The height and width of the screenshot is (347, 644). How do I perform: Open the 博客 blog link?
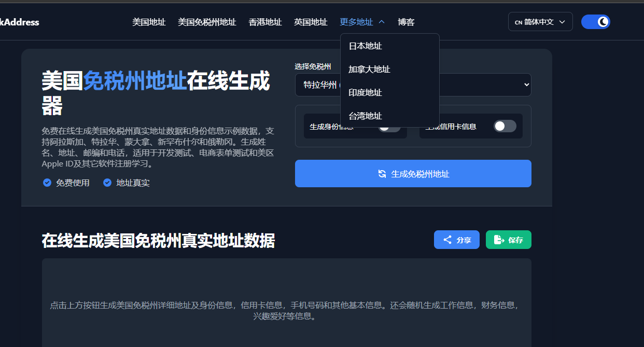pos(406,22)
